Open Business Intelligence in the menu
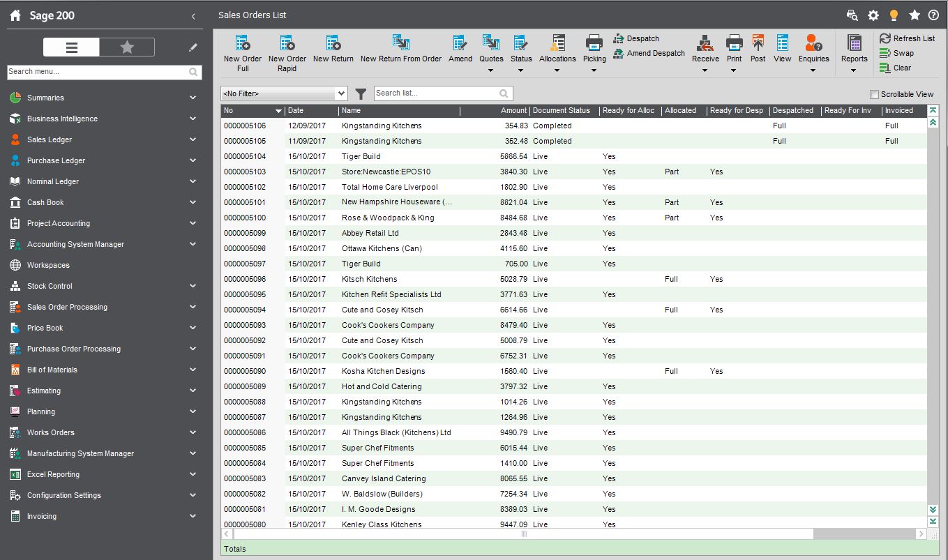The image size is (948, 560). [x=62, y=119]
